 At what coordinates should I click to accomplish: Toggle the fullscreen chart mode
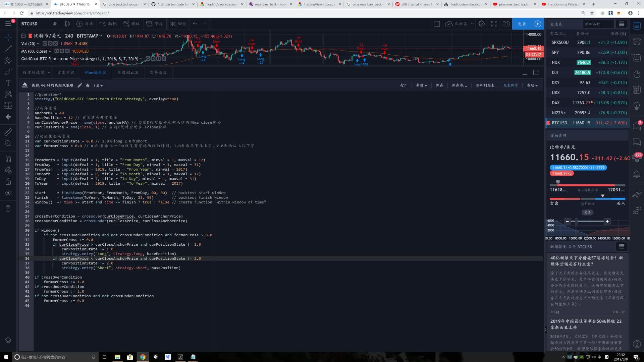point(494,24)
